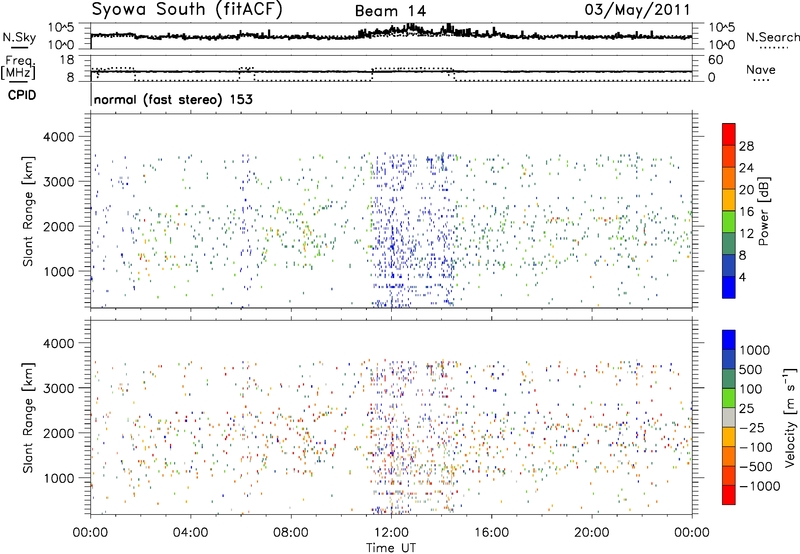Click the 'Velocity [m s⁻¹]' colorbar title

[x=790, y=417]
